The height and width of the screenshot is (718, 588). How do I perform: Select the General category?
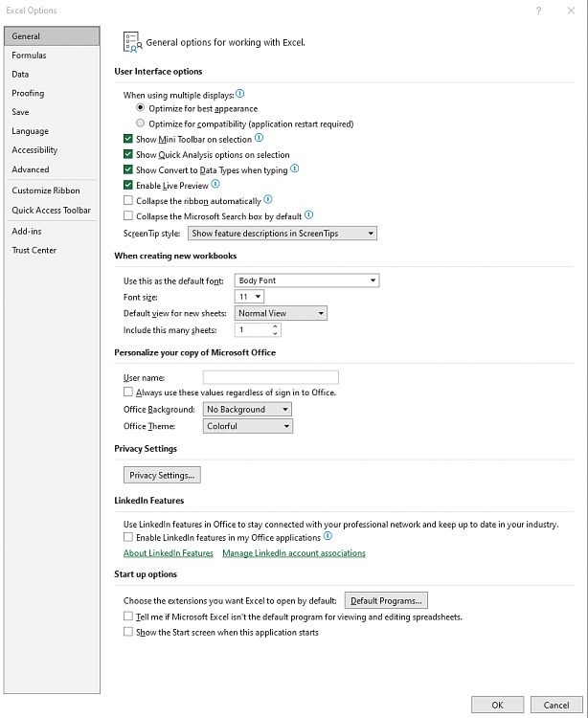(x=52, y=36)
